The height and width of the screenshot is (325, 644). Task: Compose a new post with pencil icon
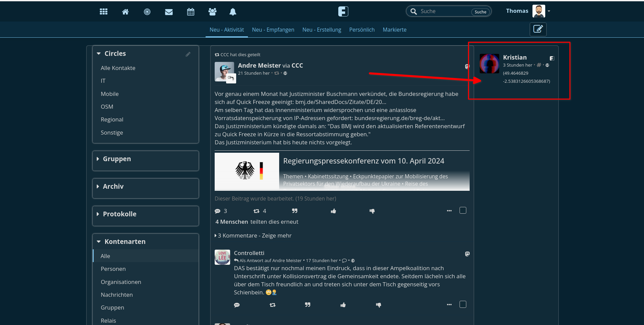point(538,29)
